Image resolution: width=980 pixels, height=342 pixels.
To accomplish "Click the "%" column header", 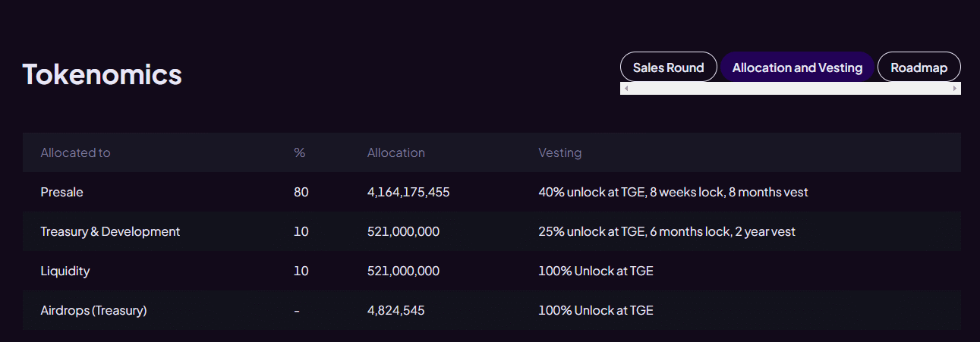I will 299,152.
